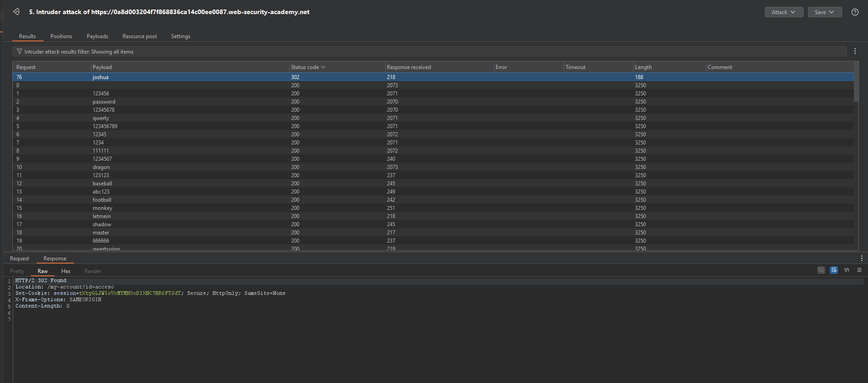The image size is (868, 383).
Task: Click the Length column header
Action: [x=643, y=67]
